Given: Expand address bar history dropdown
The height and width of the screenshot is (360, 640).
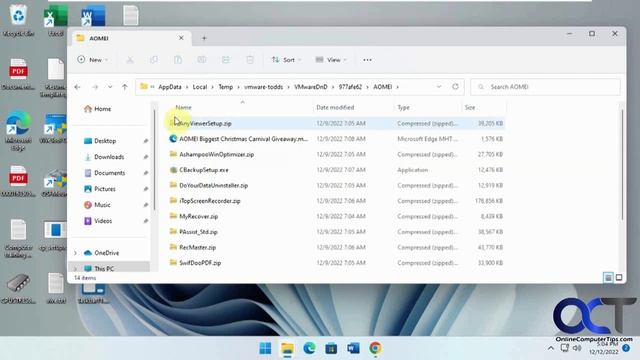Looking at the screenshot, I should (439, 87).
